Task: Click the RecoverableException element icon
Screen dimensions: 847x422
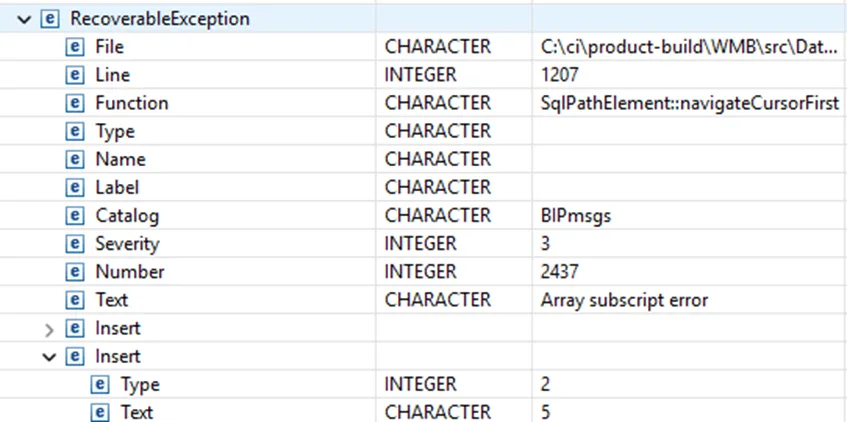Action: [50, 19]
